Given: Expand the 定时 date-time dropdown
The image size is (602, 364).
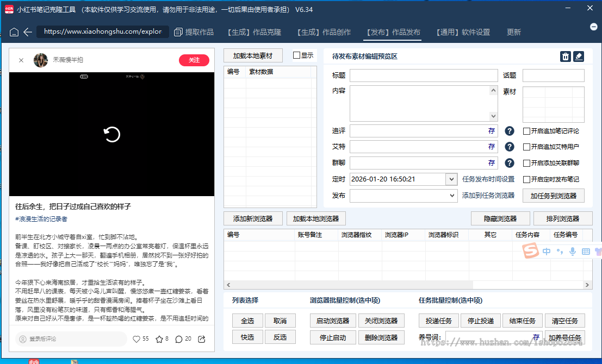Looking at the screenshot, I should (451, 179).
